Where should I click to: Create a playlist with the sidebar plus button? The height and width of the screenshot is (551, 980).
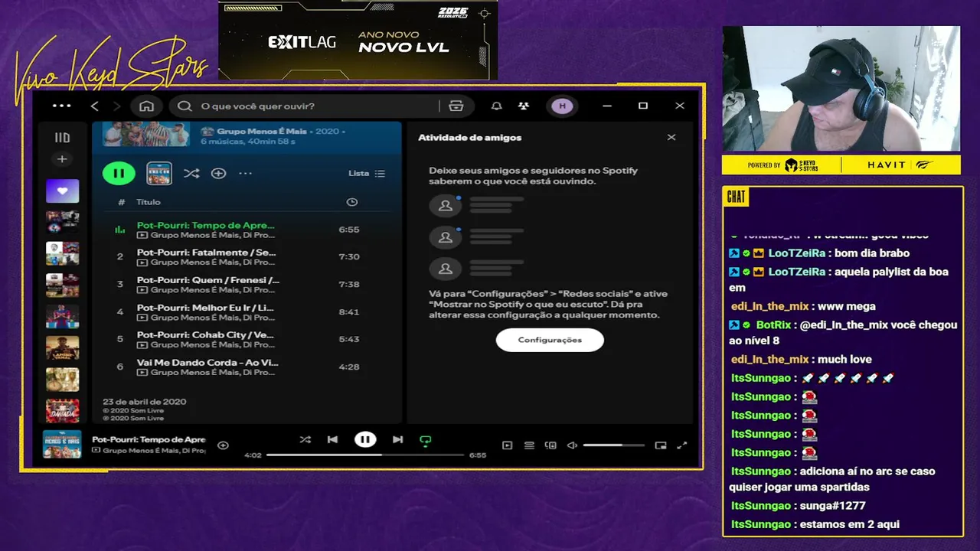pyautogui.click(x=62, y=159)
